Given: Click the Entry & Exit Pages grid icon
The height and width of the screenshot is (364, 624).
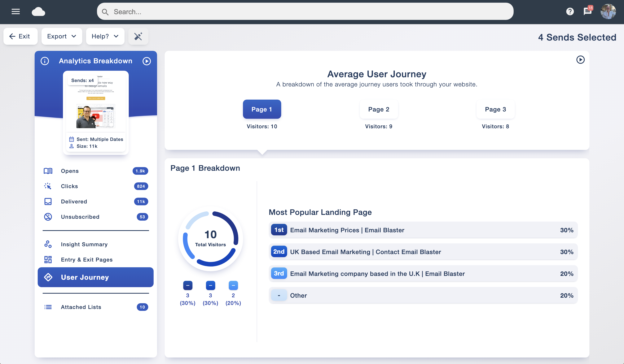Looking at the screenshot, I should click(x=48, y=260).
